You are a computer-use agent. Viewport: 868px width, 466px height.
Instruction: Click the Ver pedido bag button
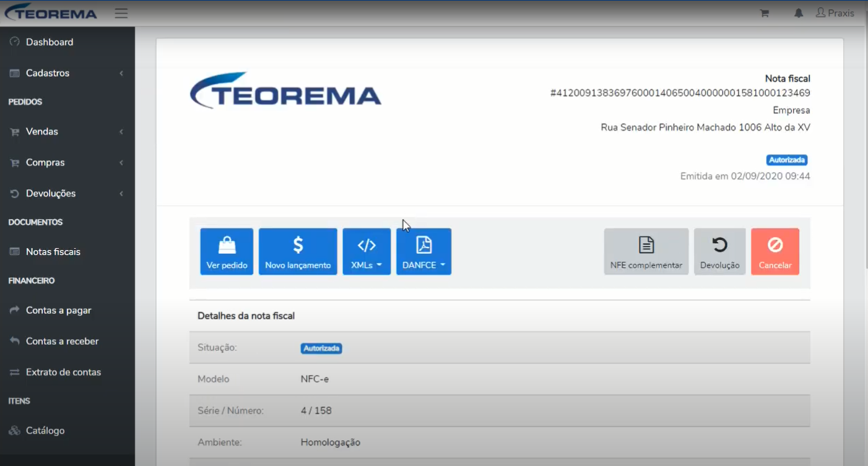click(x=227, y=251)
